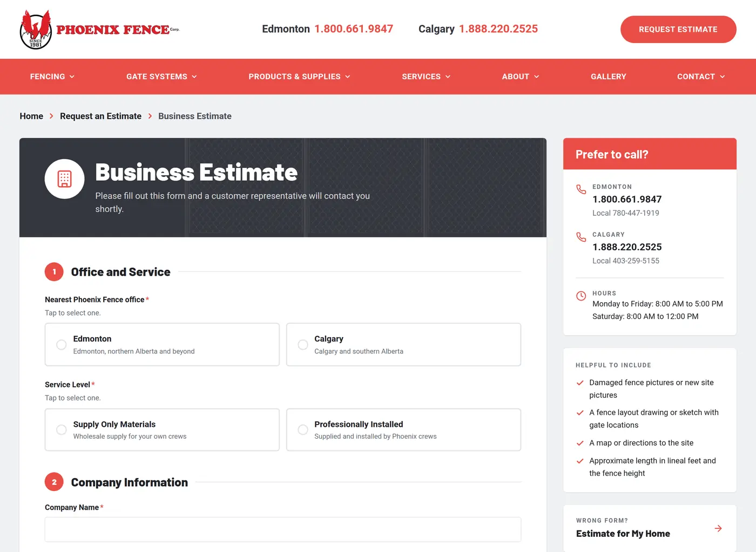Click into the Company Name field

pos(283,529)
